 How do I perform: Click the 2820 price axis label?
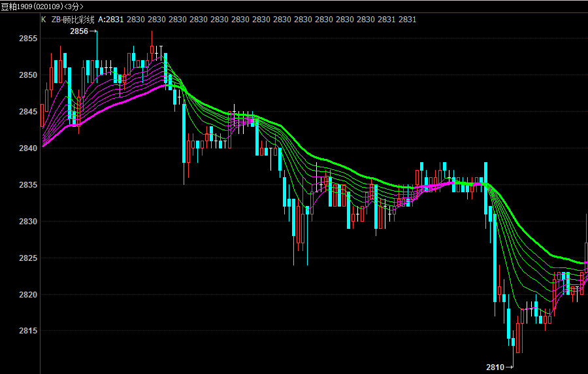coord(28,295)
